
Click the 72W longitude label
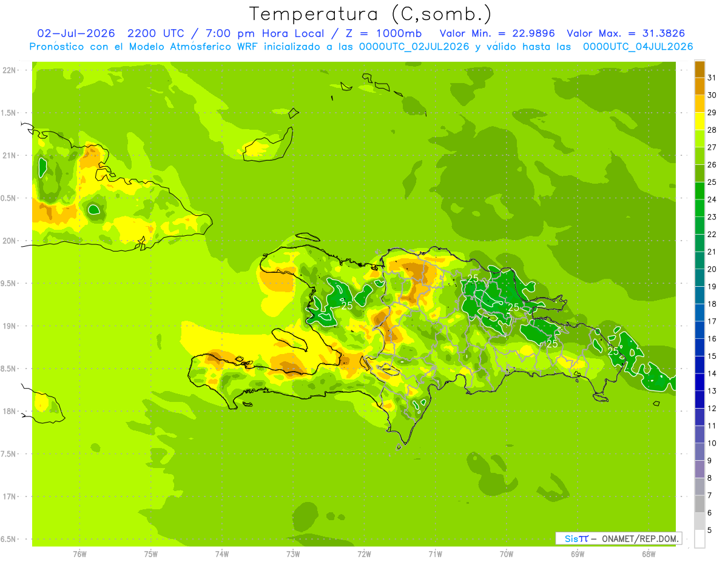tap(364, 554)
